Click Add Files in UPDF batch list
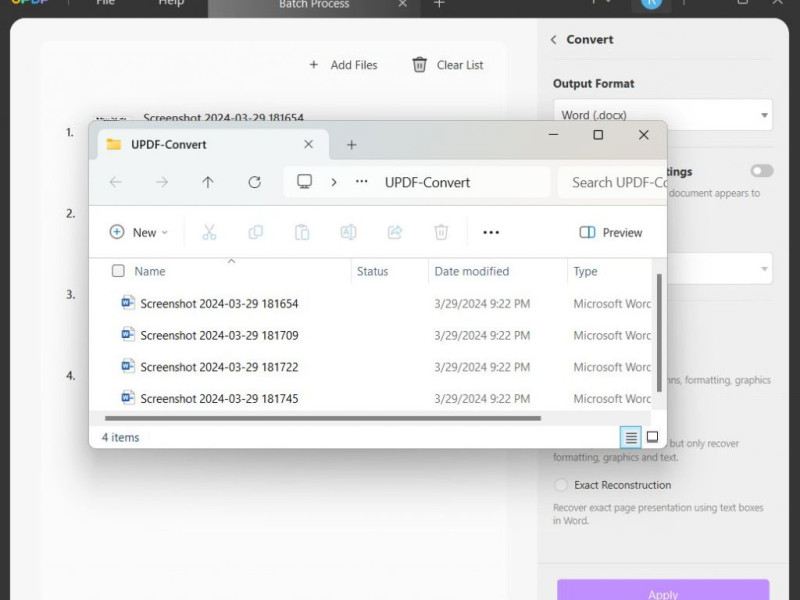The width and height of the screenshot is (800, 600). click(x=343, y=65)
